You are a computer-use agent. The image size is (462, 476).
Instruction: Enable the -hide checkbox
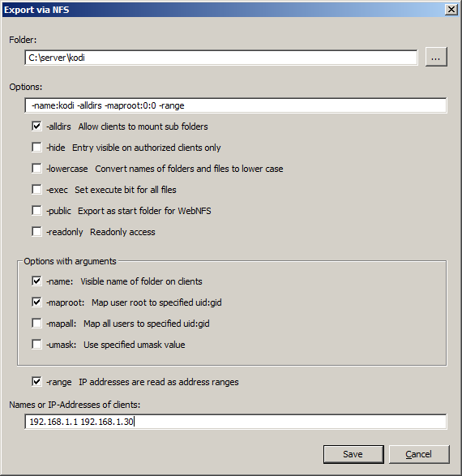point(36,148)
